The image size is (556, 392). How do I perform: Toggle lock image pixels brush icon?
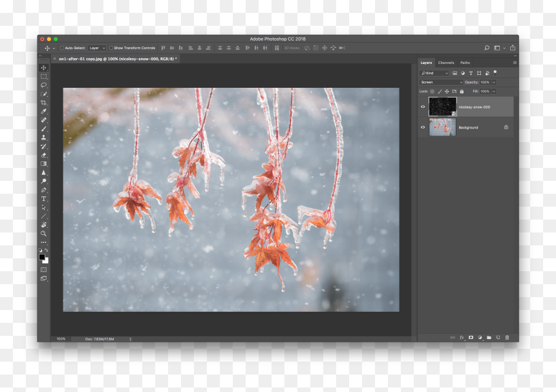pos(440,91)
